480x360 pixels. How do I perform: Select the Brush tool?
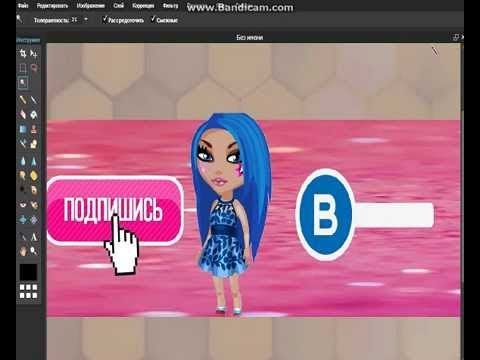[34, 100]
